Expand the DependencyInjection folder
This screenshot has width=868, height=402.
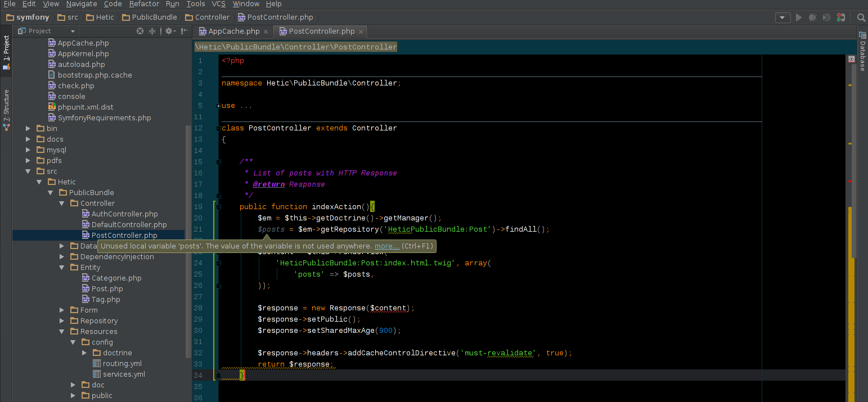62,256
